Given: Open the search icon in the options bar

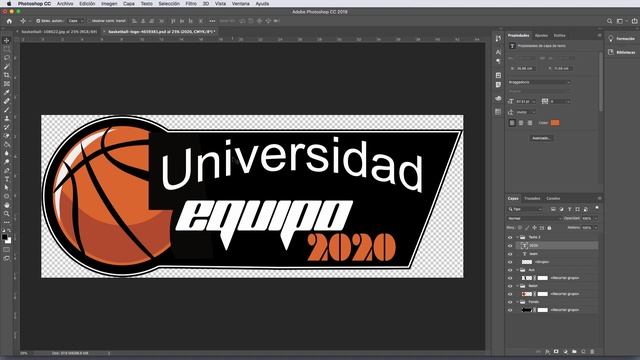Looking at the screenshot, I should [x=609, y=21].
